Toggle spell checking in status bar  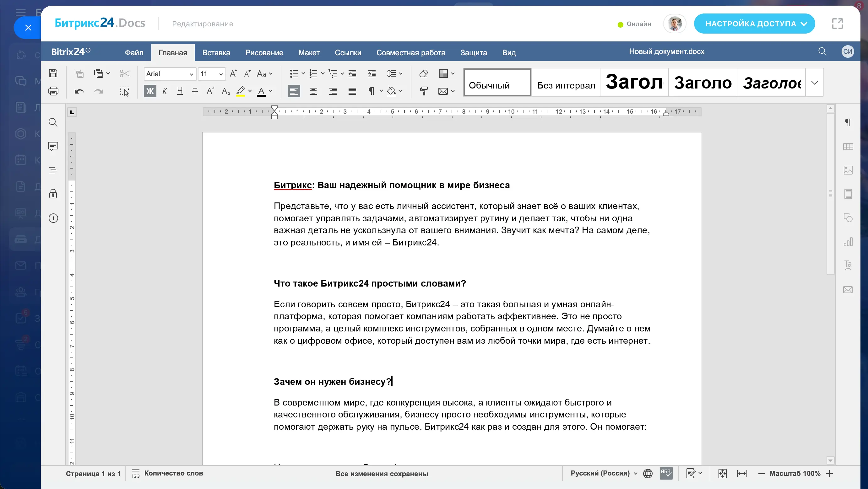(666, 473)
